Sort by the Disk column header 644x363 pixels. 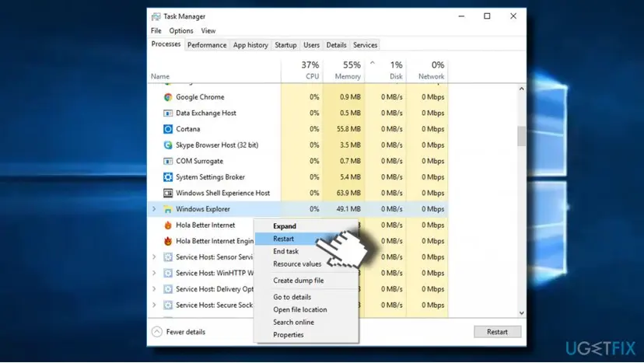[386, 70]
